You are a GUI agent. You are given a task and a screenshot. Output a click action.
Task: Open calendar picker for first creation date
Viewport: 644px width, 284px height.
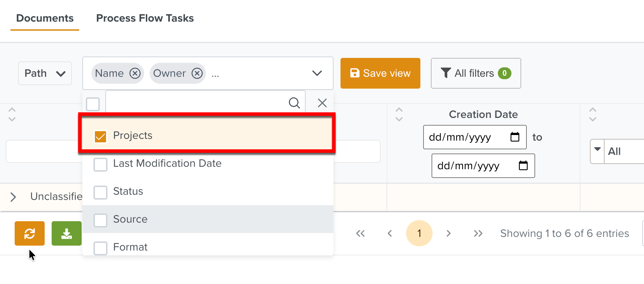coord(515,137)
